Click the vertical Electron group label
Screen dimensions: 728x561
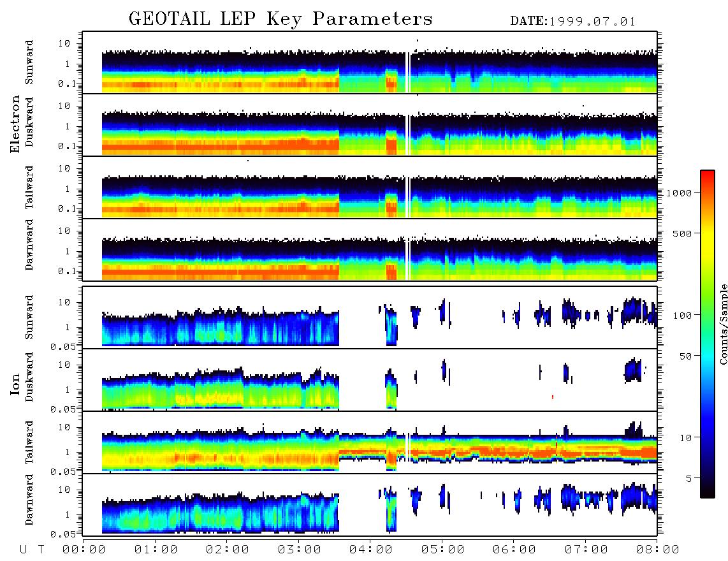(x=15, y=124)
